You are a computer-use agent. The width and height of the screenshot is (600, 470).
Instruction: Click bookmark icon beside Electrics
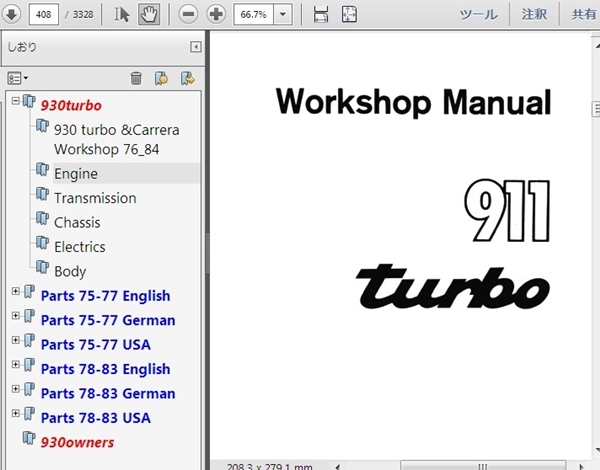(x=42, y=243)
